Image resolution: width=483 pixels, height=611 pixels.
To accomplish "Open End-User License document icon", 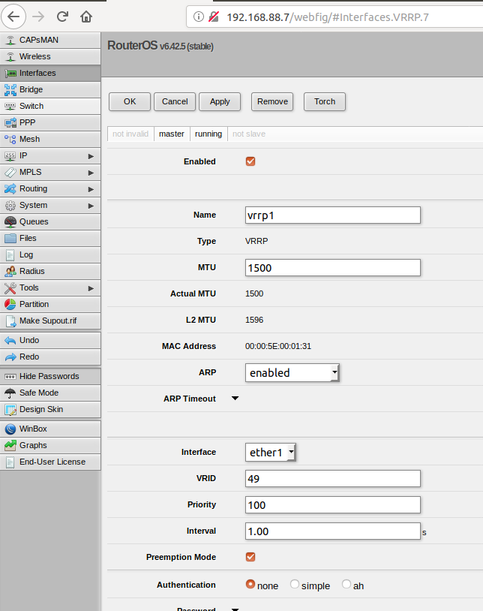I will tap(11, 462).
